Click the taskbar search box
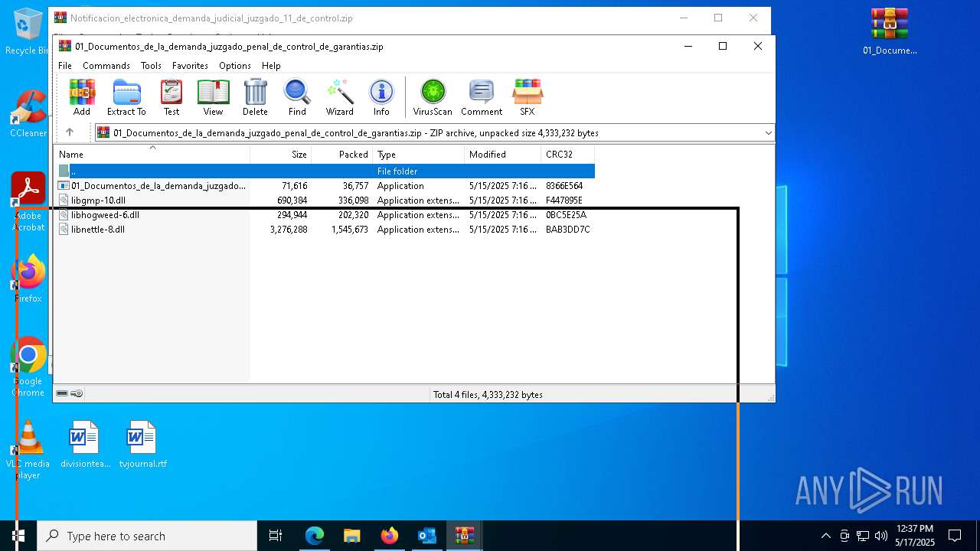 tap(147, 536)
